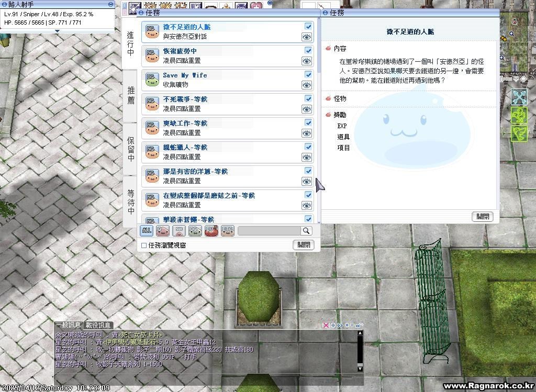
Task: Collapse the quest list window via title circle
Action: point(141,13)
